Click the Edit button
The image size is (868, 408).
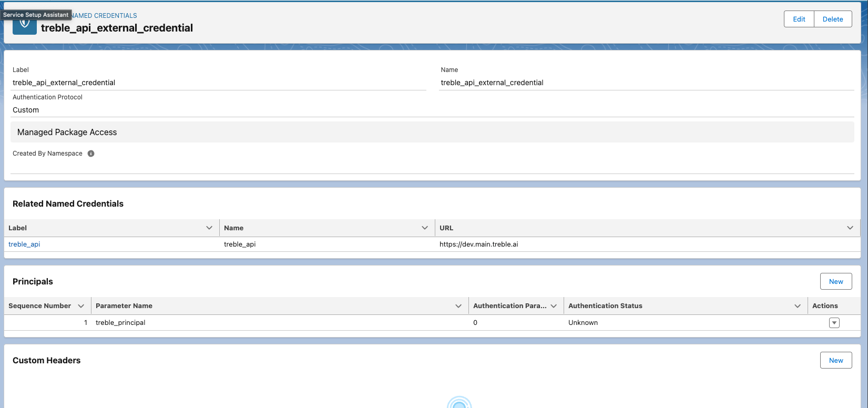[x=799, y=19]
